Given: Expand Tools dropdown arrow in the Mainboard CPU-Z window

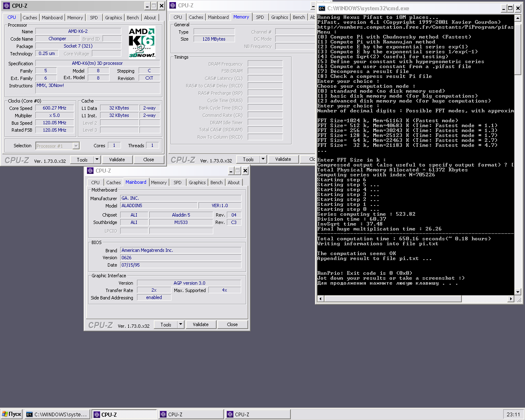Looking at the screenshot, I should (181, 324).
